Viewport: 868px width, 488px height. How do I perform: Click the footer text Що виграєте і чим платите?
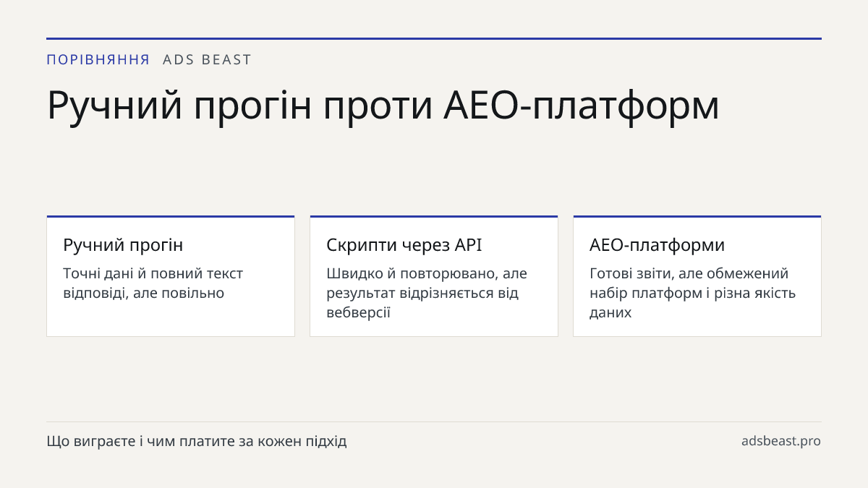[x=197, y=441]
